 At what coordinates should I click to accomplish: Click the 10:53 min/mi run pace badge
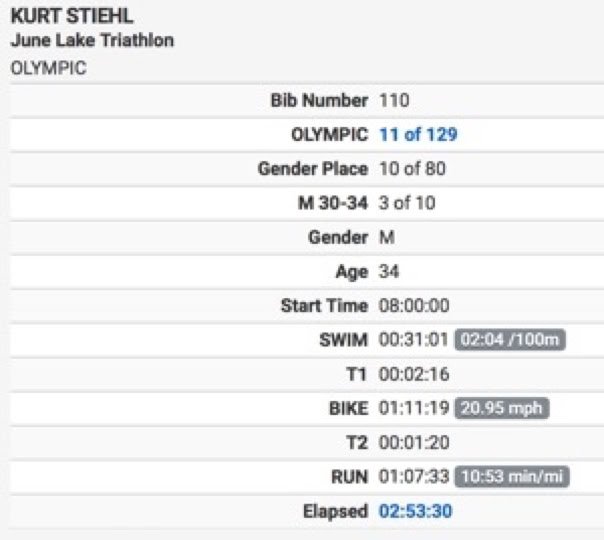coord(512,477)
